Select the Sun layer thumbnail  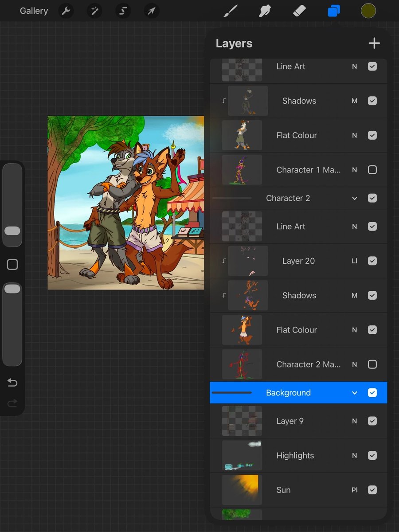click(x=242, y=490)
